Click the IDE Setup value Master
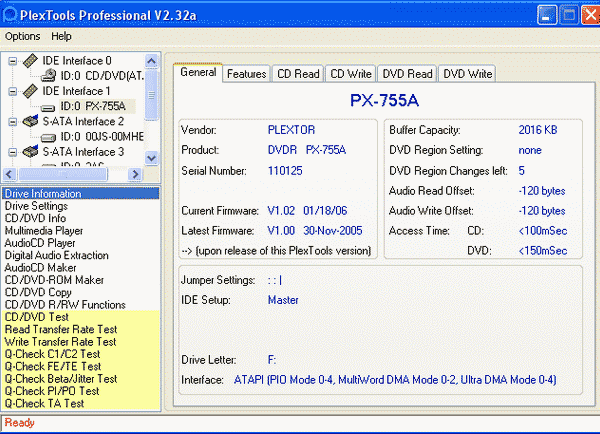Screen dimensions: 600x434 (x=283, y=300)
